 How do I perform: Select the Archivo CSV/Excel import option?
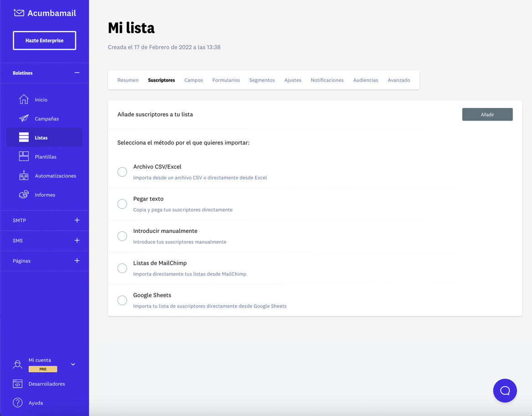pos(122,172)
